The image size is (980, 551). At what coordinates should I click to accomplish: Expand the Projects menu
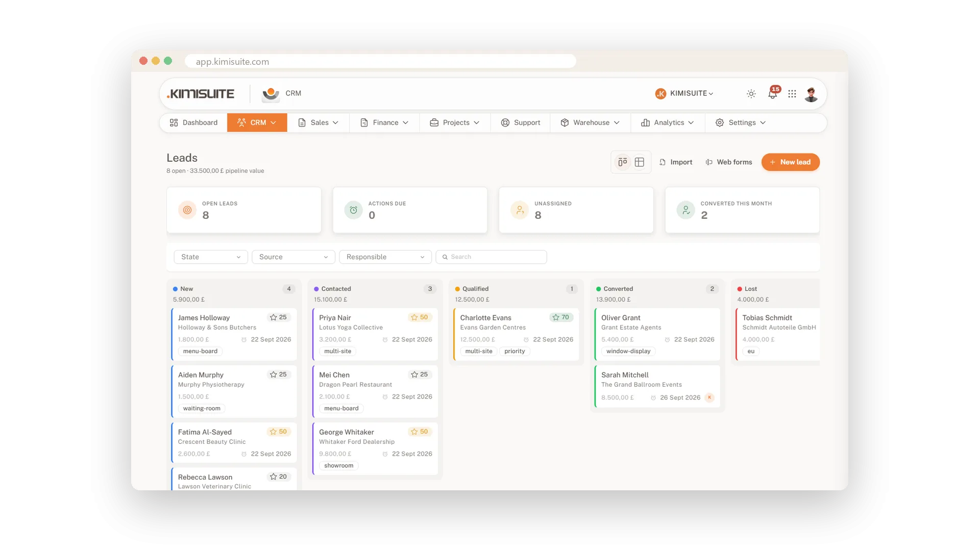click(455, 122)
